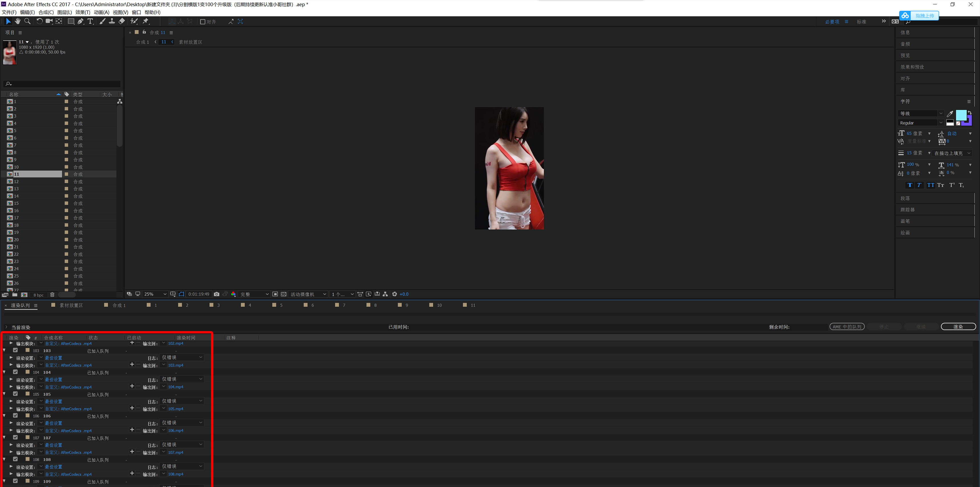Image resolution: width=980 pixels, height=487 pixels.
Task: Open the 25% magnification dropdown
Action: [155, 294]
